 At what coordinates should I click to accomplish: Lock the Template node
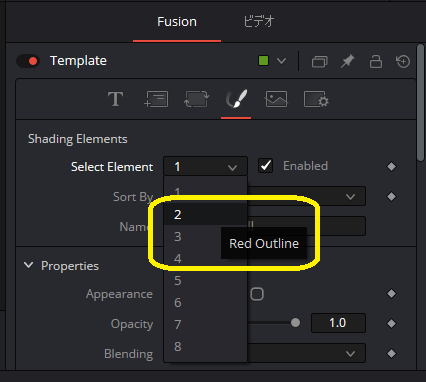[376, 61]
